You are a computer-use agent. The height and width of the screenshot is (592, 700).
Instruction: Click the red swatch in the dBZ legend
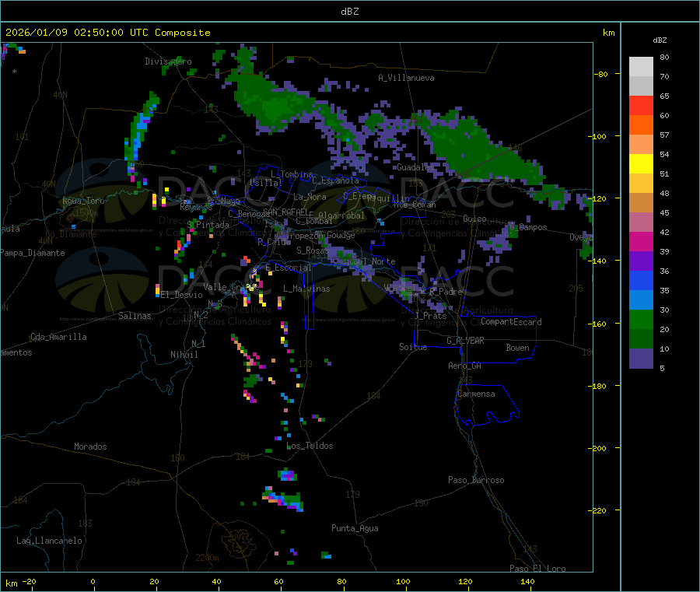641,105
